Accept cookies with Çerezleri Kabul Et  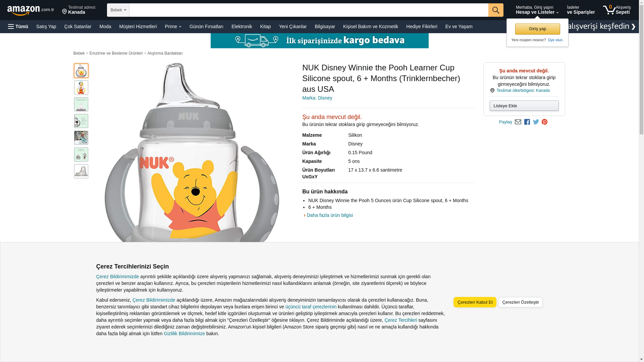(475, 302)
